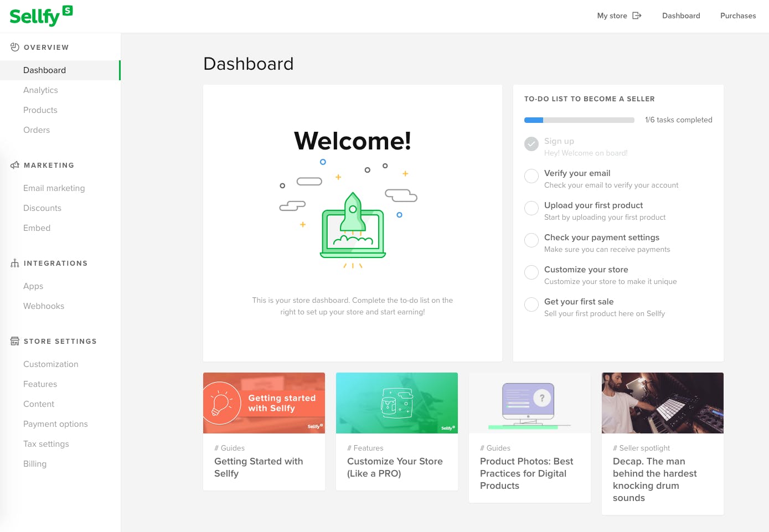Viewport: 769px width, 532px height.
Task: Open the Embed page
Action: [x=37, y=228]
